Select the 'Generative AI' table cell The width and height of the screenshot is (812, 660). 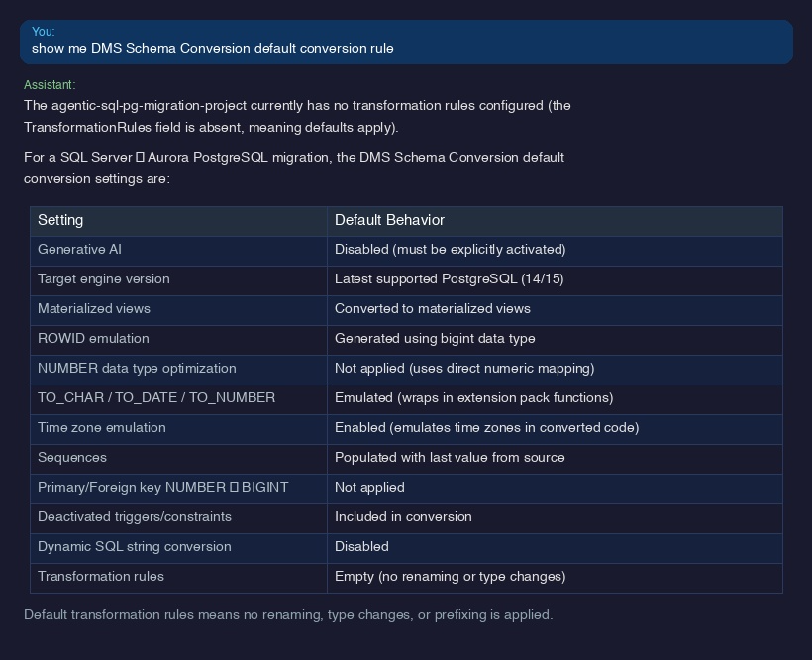point(178,252)
